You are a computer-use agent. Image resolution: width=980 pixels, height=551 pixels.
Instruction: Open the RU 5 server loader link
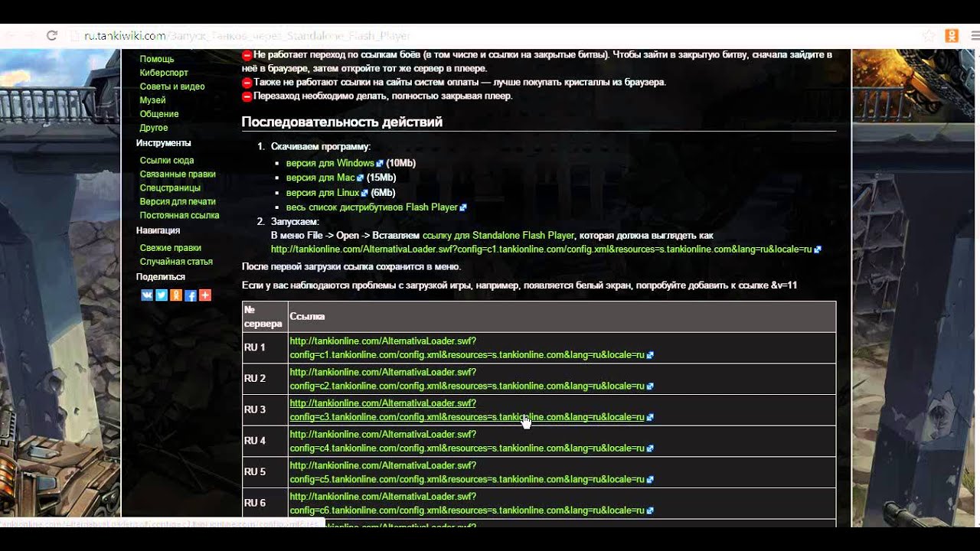pos(467,473)
